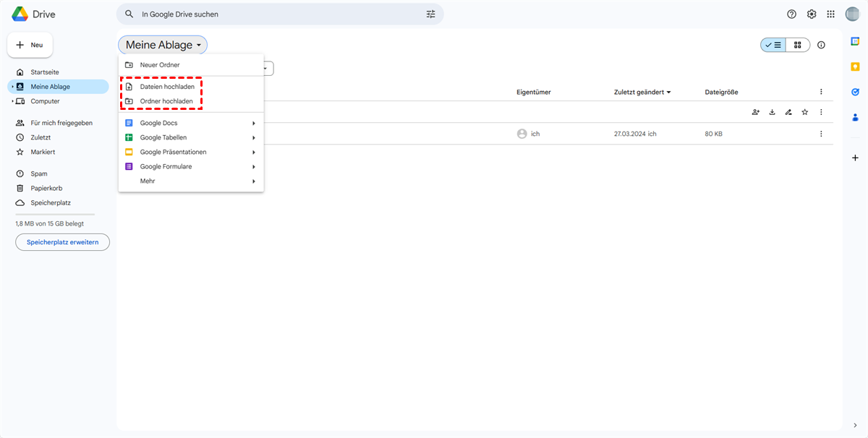Star the highlighted row item
868x438 pixels.
click(804, 112)
